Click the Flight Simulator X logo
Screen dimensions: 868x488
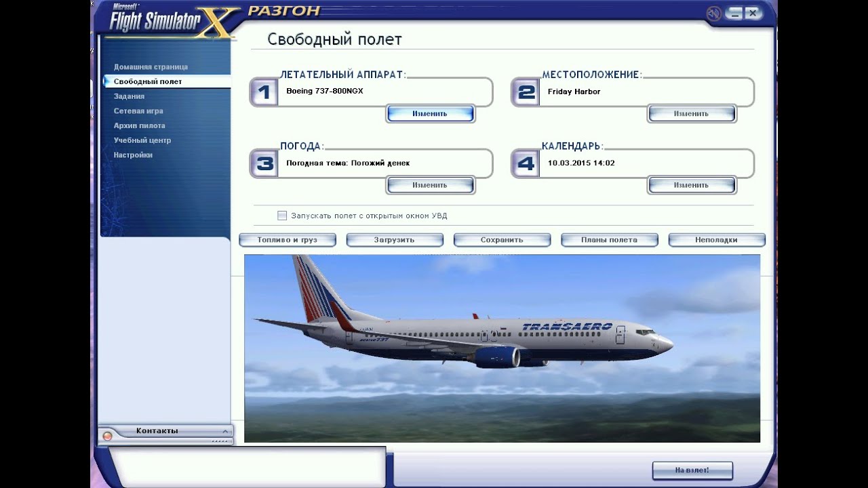[174, 20]
